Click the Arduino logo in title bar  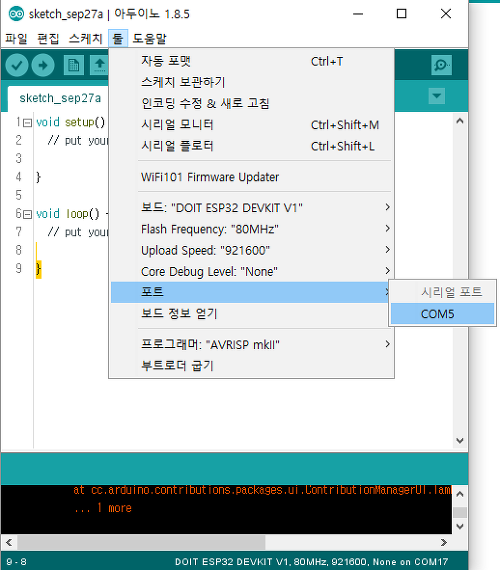[x=16, y=14]
